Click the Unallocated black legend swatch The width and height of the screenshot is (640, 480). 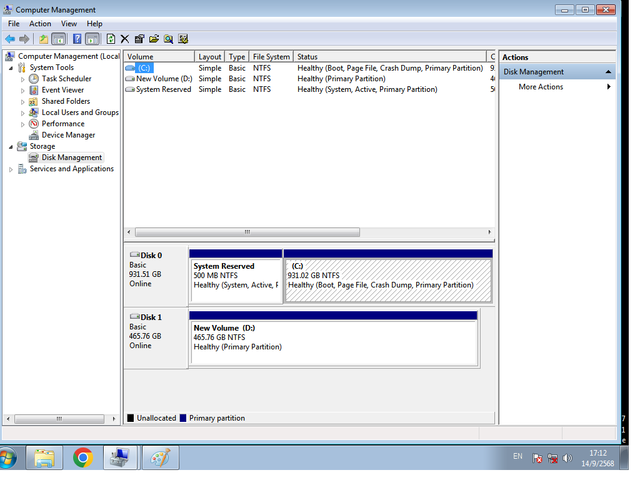pos(131,418)
